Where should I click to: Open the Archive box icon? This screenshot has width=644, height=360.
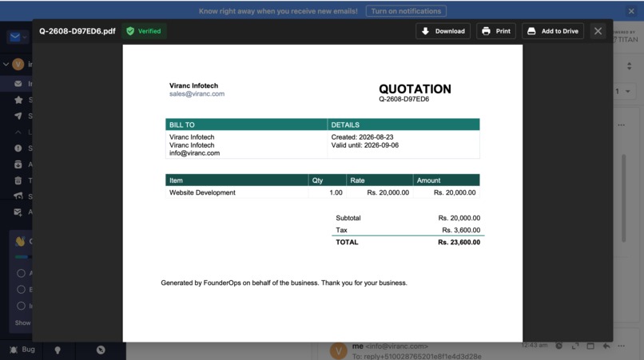pos(18,164)
